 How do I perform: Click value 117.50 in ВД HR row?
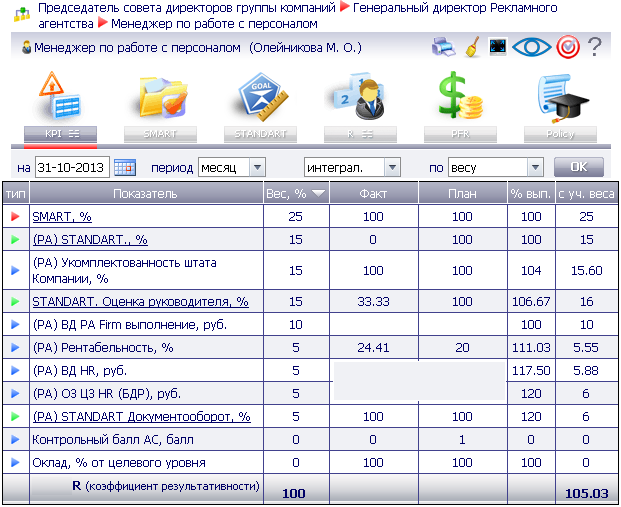click(531, 371)
